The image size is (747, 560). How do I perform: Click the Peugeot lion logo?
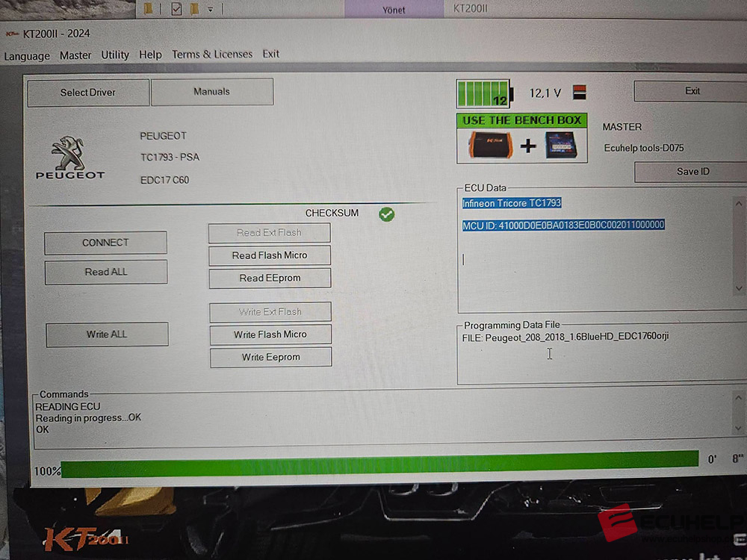(x=69, y=158)
